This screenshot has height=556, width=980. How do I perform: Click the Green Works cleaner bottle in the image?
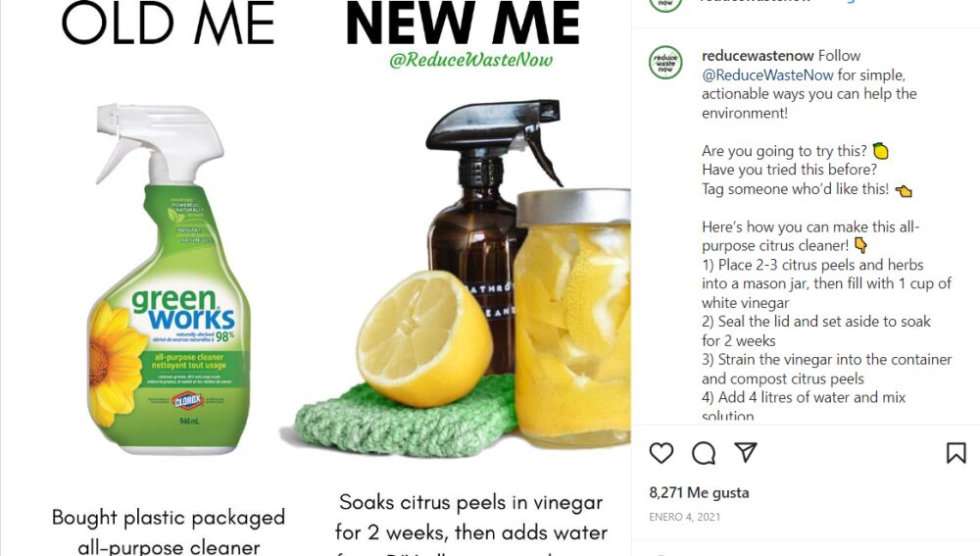click(x=169, y=278)
